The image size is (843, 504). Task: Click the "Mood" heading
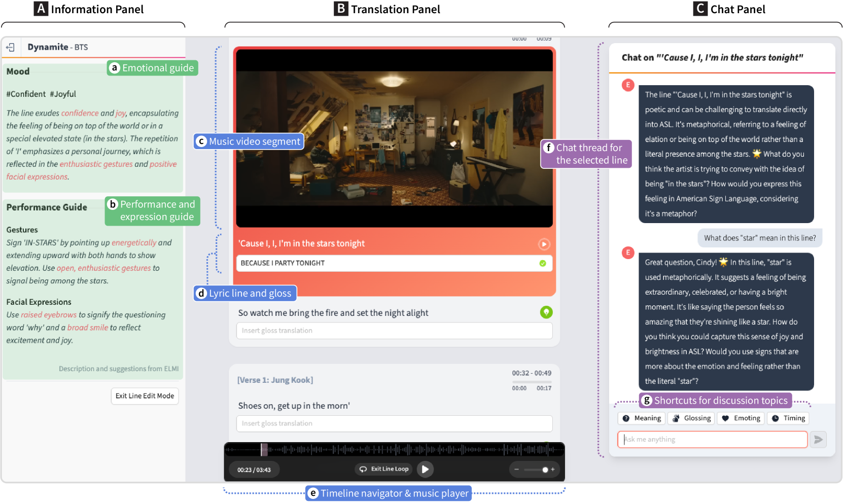point(18,71)
